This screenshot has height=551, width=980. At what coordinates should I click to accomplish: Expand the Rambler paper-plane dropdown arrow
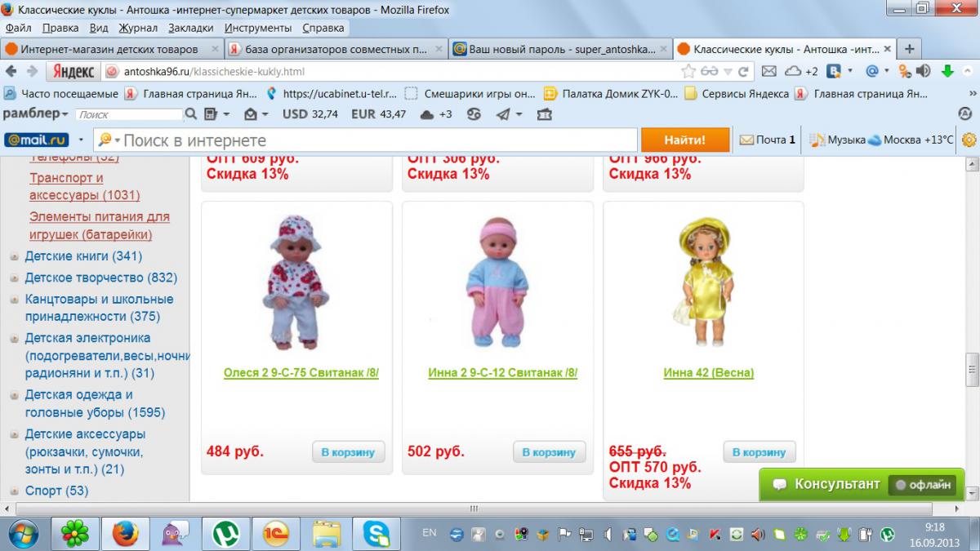pyautogui.click(x=519, y=114)
